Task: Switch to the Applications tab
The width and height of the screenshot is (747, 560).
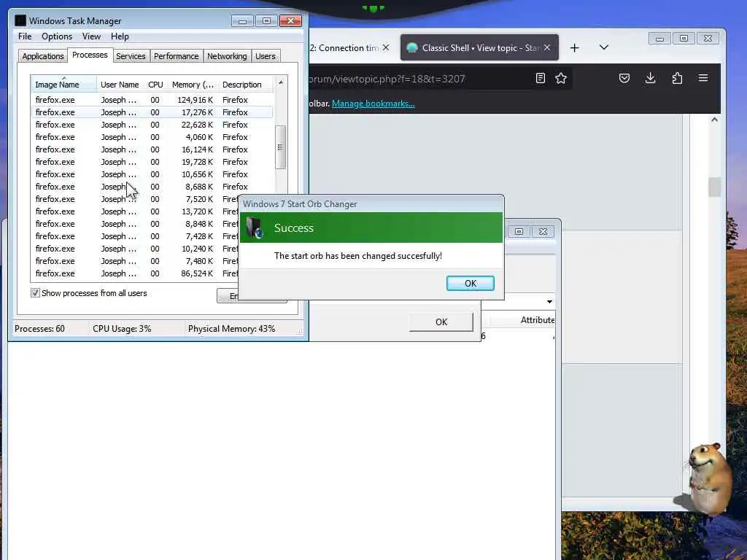Action: pos(43,56)
